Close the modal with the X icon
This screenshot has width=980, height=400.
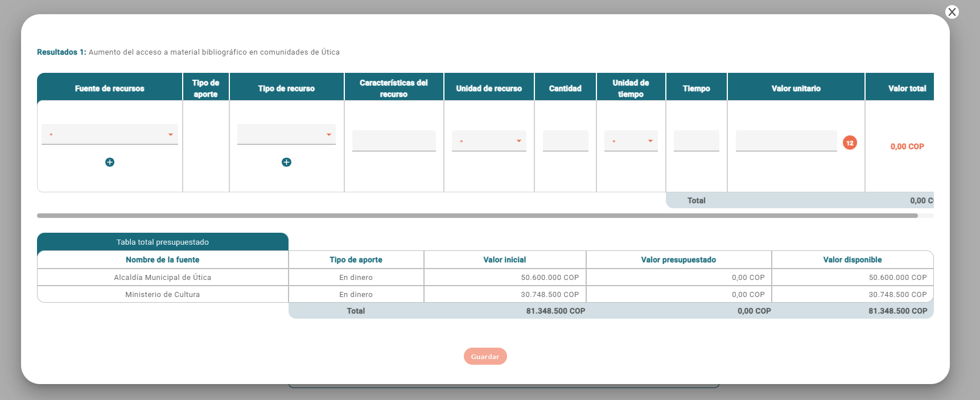[952, 12]
